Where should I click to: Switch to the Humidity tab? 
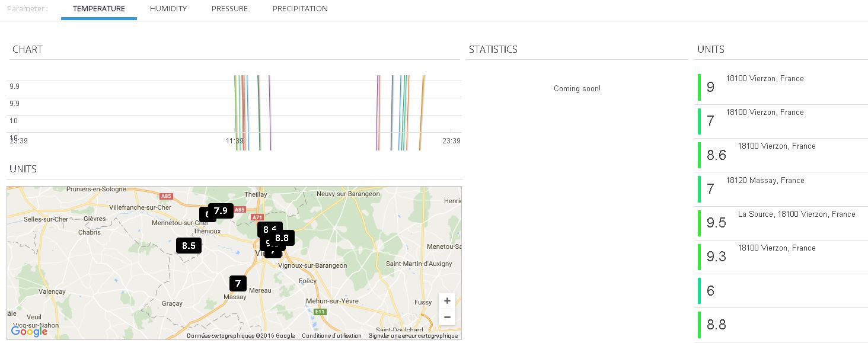[x=168, y=9]
